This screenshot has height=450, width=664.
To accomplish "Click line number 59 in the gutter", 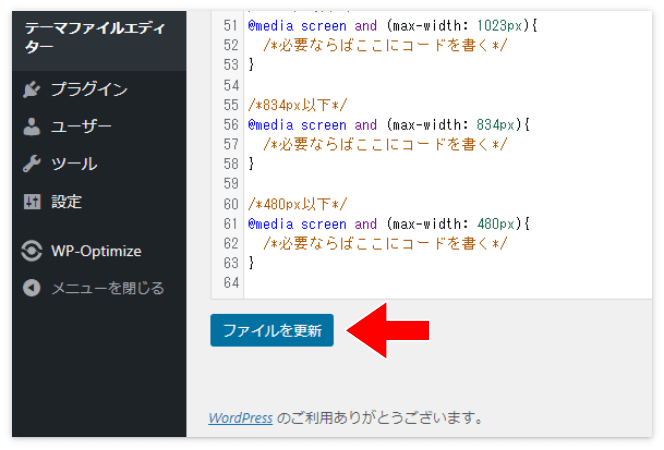I will [x=231, y=184].
